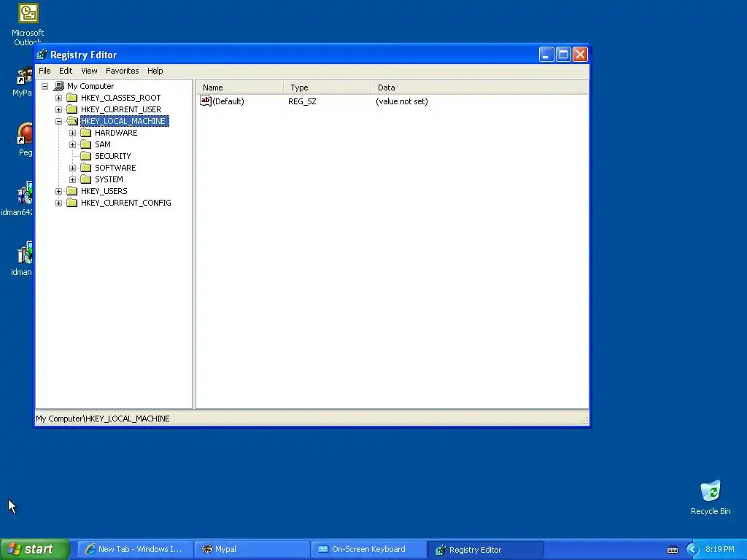Select the SOFTWARE key label
Screen dimensions: 747x560
click(x=115, y=168)
